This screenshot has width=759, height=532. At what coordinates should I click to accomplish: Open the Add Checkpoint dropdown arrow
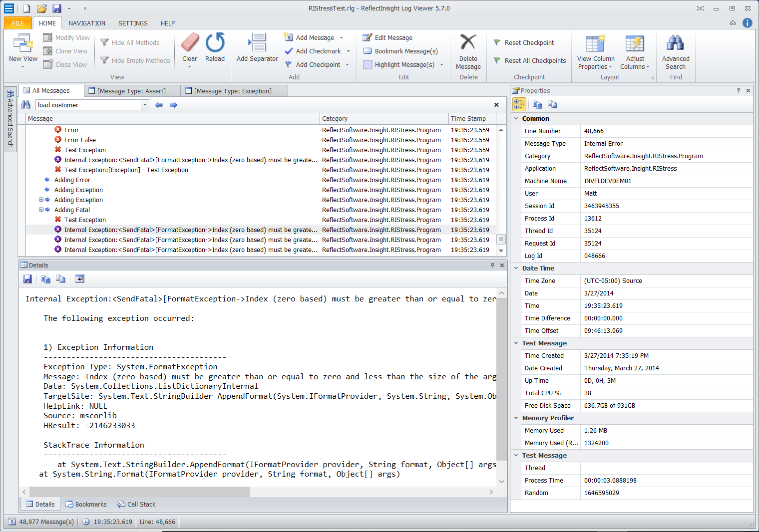347,65
